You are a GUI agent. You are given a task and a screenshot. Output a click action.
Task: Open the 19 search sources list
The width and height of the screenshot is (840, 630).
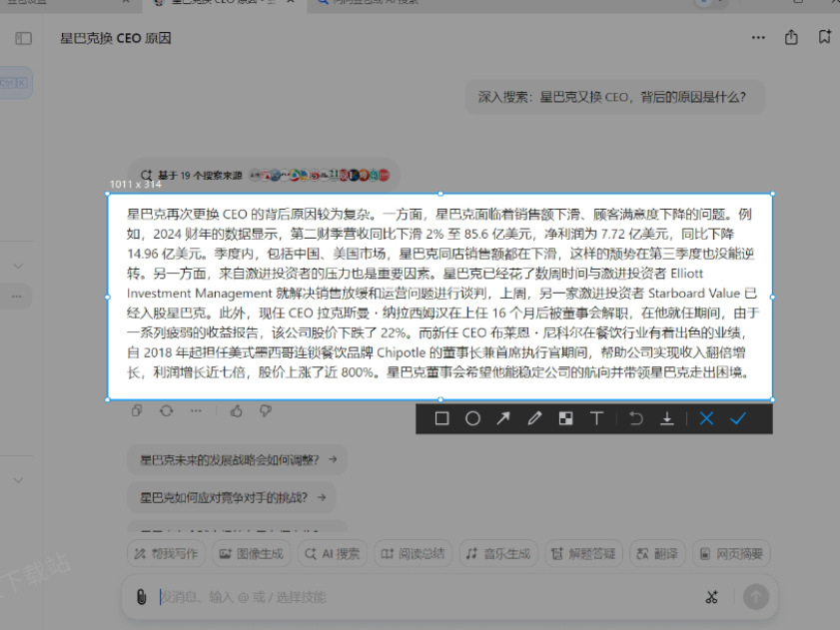pyautogui.click(x=265, y=175)
